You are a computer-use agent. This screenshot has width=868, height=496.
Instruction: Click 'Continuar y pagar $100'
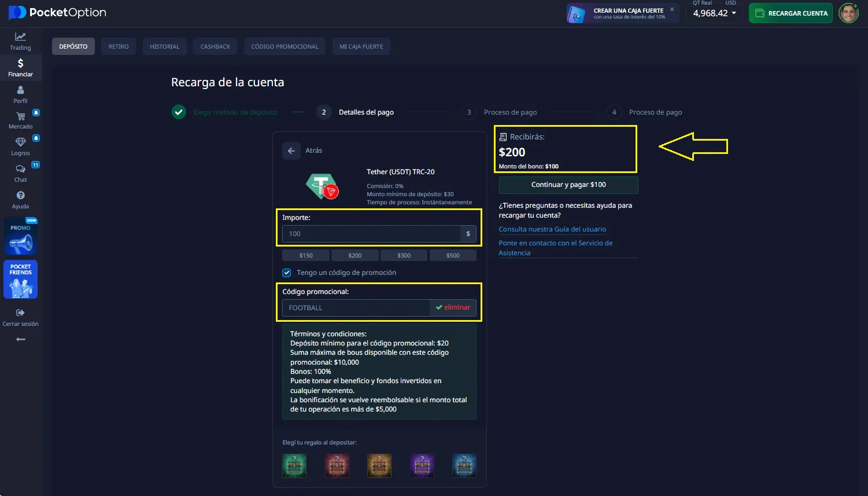(x=568, y=185)
